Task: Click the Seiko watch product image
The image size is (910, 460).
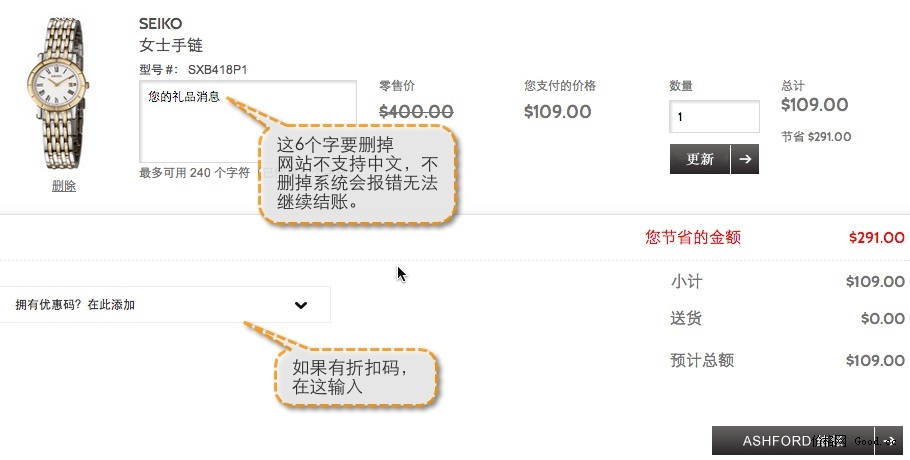Action: [58, 97]
